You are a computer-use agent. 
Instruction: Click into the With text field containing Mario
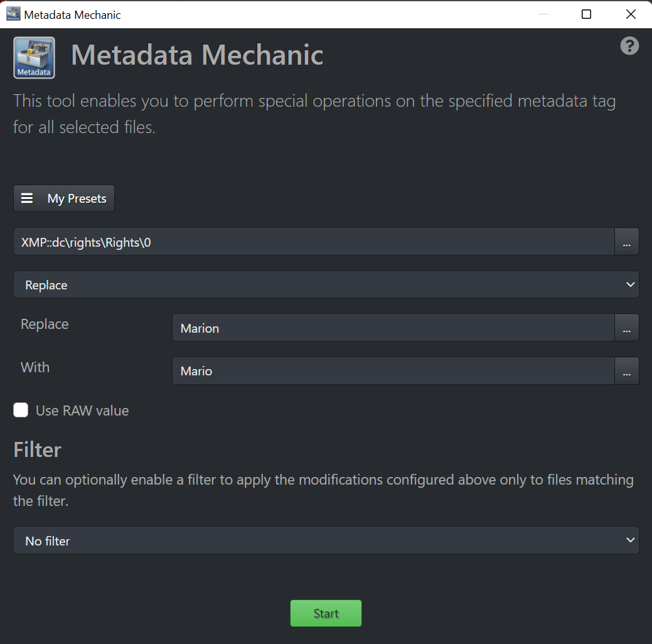[393, 371]
